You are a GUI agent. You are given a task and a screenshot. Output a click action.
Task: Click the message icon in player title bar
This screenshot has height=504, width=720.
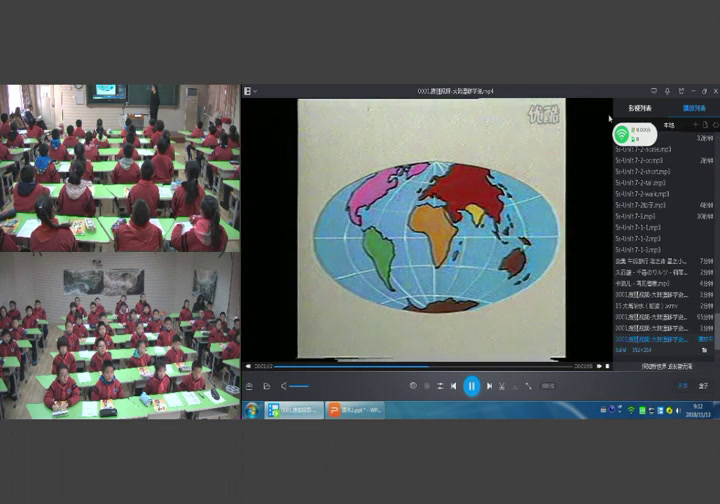[654, 91]
